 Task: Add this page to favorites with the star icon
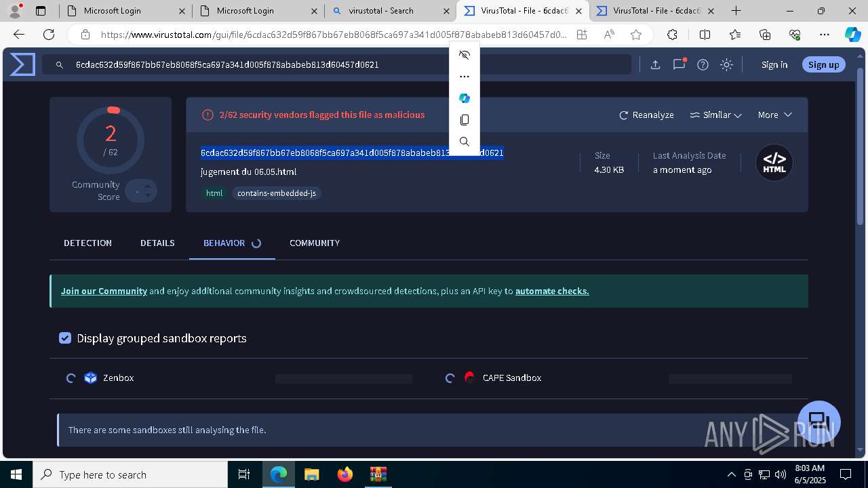click(635, 35)
